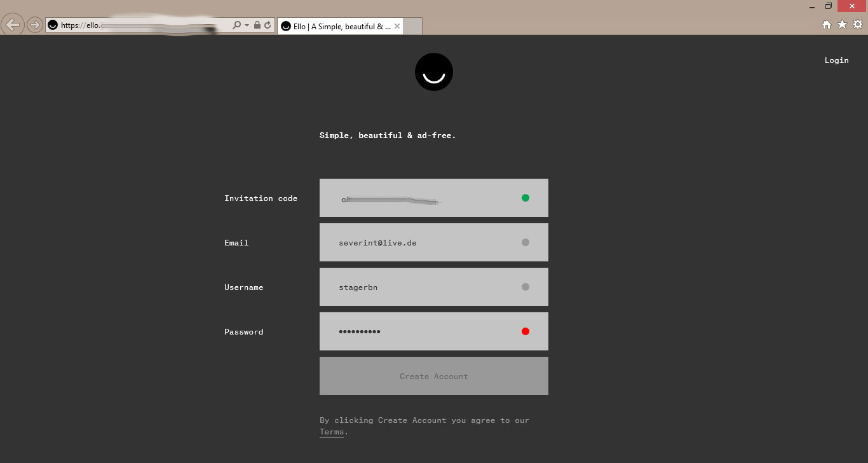Viewport: 868px width, 463px height.
Task: Click the gray Email status dot
Action: point(526,242)
